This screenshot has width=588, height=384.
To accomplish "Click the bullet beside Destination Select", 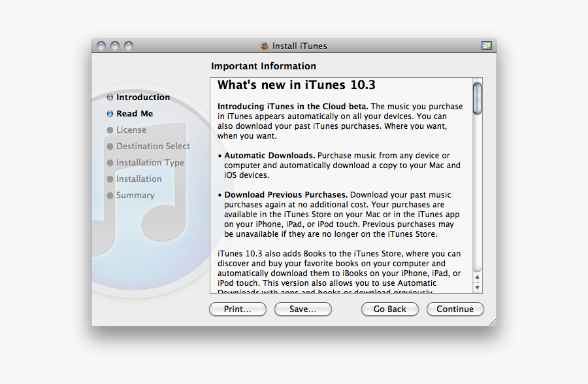I will pyautogui.click(x=110, y=147).
